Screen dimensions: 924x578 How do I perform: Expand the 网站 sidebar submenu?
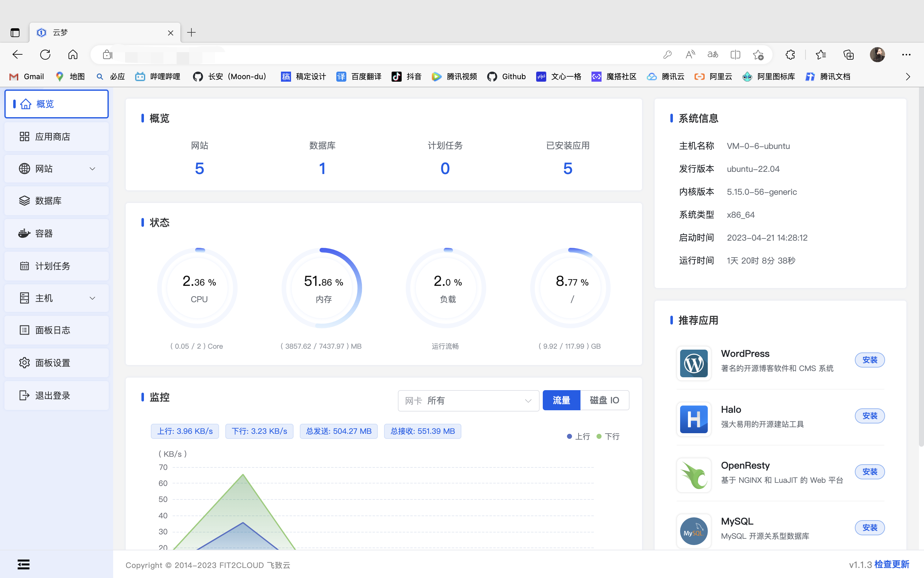57,169
